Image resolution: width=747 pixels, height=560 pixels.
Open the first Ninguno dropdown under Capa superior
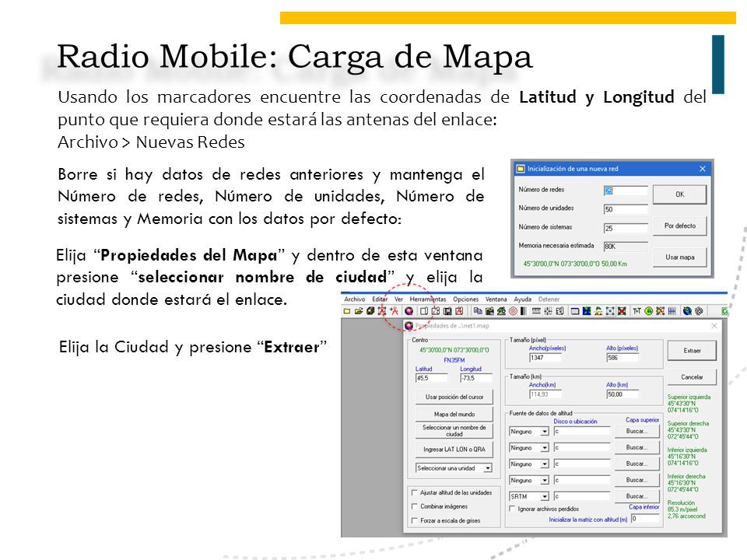pyautogui.click(x=545, y=432)
